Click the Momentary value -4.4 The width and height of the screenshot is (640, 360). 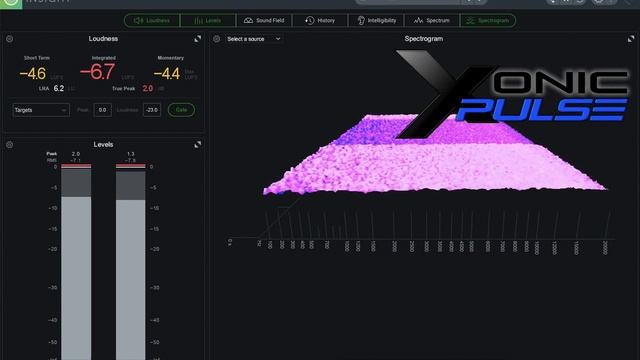[x=167, y=74]
